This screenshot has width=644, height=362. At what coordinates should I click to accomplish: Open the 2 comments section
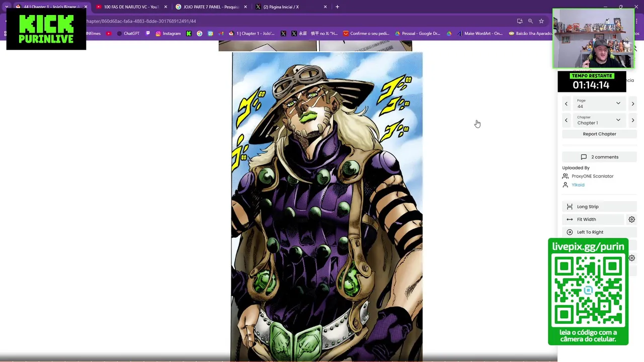(x=599, y=157)
